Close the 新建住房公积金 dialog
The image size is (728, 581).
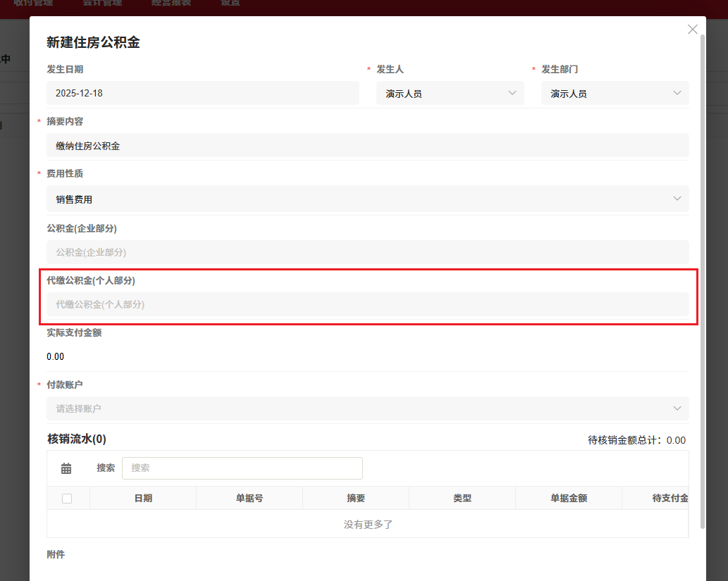pos(692,29)
